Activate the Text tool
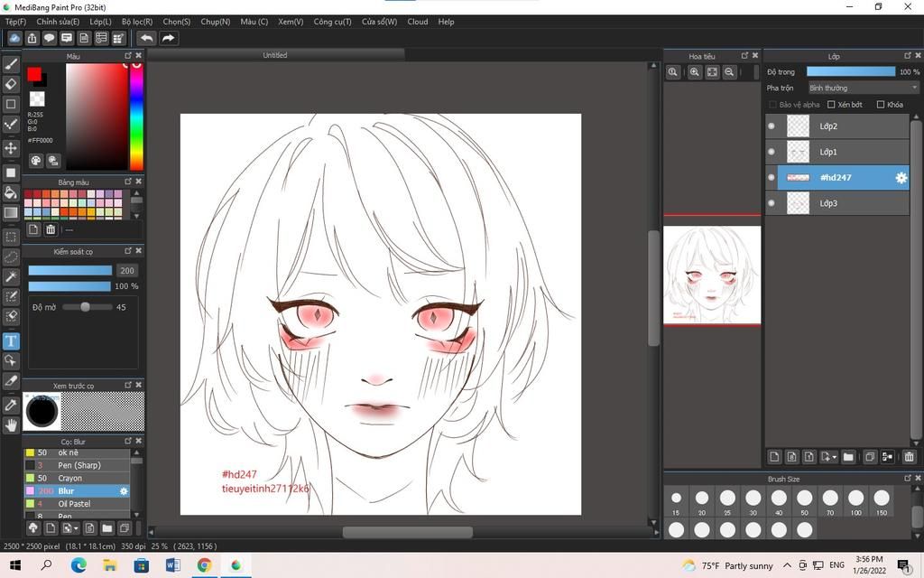Screen dimensions: 924x578 tap(11, 340)
